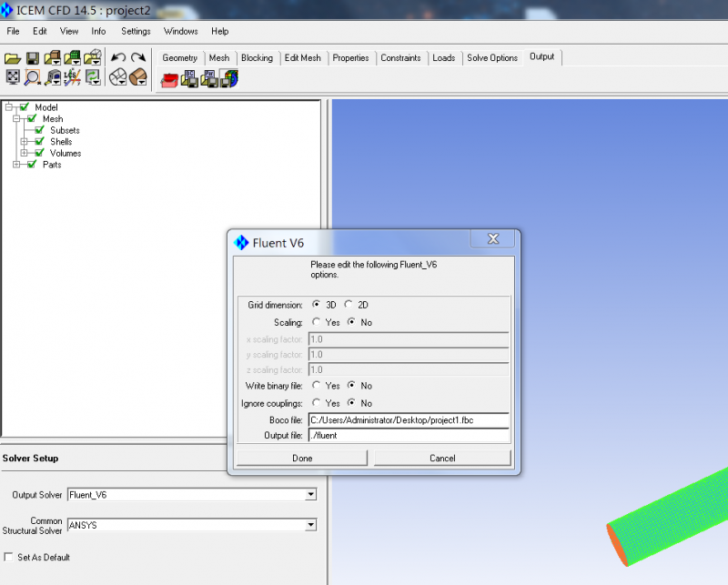Click the red toolbox Select Solver icon
Image resolution: width=728 pixels, height=585 pixels.
(169, 80)
